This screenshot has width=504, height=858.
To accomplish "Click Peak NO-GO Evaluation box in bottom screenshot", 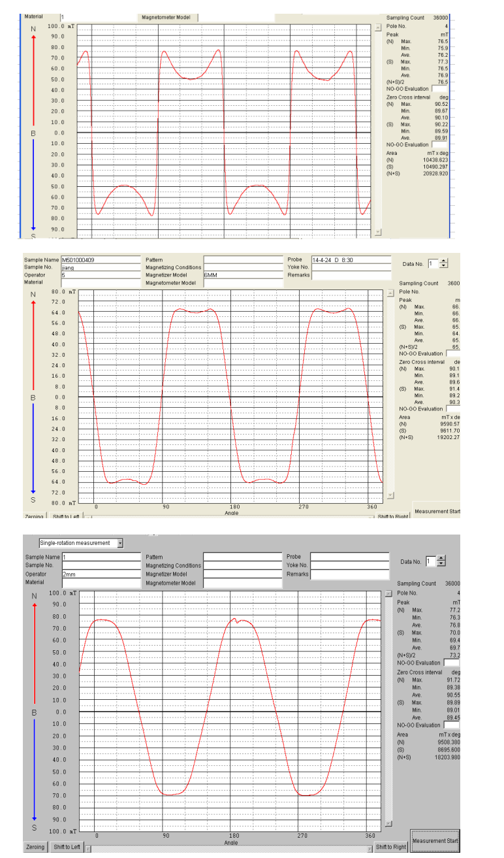I will [451, 663].
